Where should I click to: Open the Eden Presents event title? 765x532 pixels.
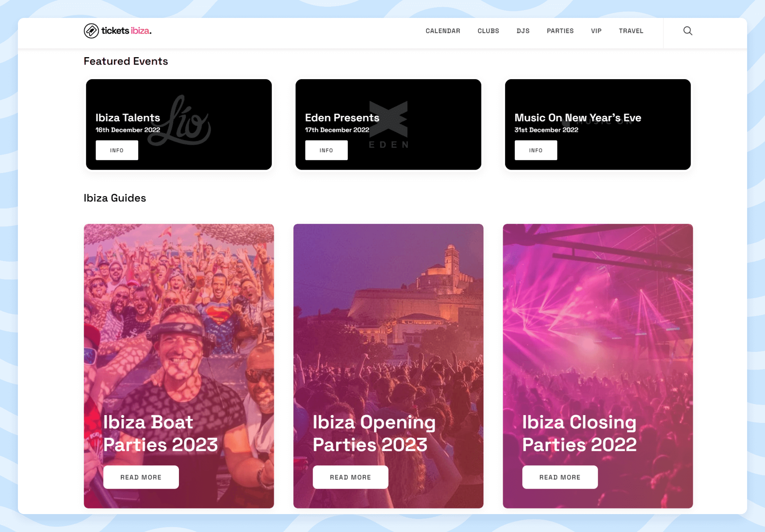click(342, 118)
